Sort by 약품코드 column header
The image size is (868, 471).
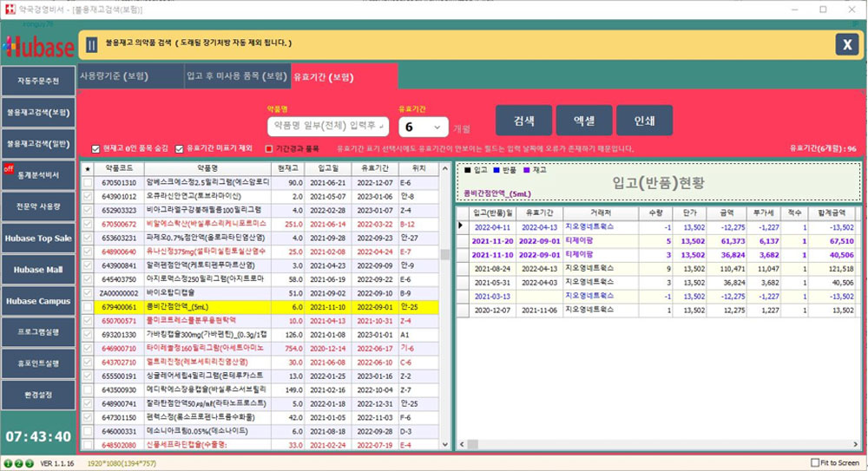click(x=119, y=168)
